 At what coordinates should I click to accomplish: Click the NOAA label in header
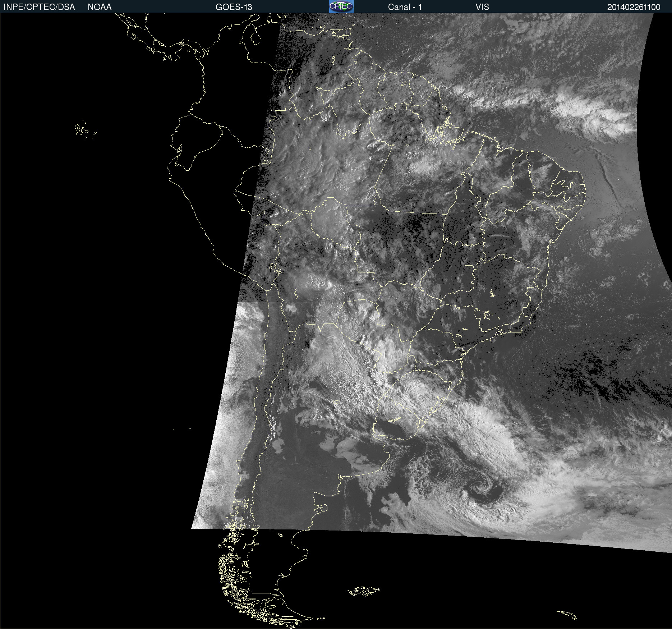click(100, 7)
